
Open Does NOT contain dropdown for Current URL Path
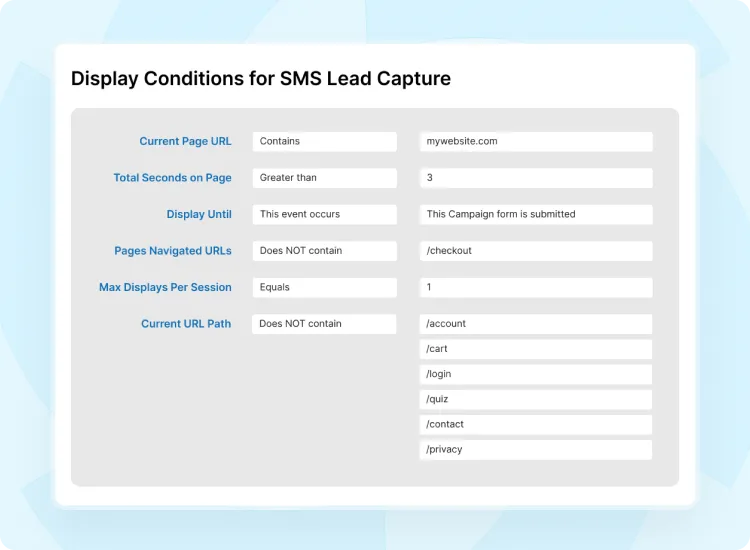324,324
